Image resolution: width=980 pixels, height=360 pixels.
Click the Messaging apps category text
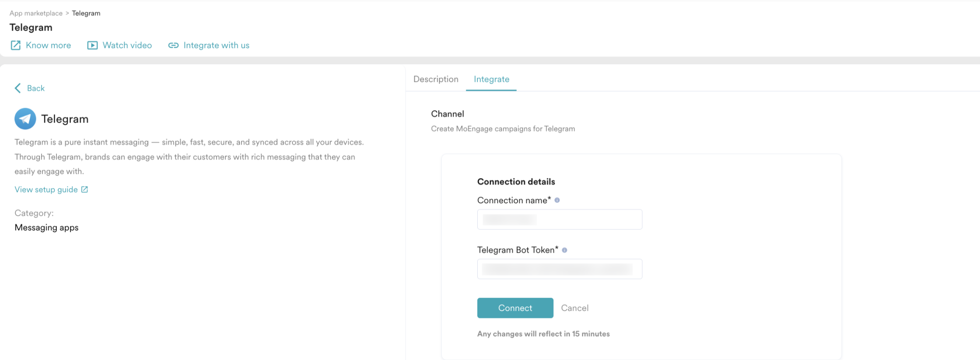pos(46,228)
